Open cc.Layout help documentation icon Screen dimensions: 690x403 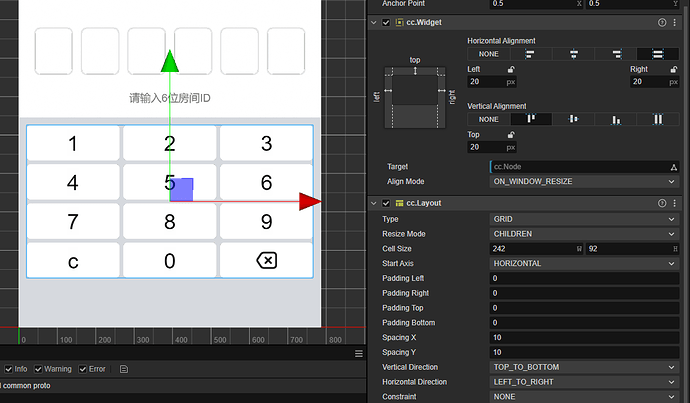[x=662, y=203]
